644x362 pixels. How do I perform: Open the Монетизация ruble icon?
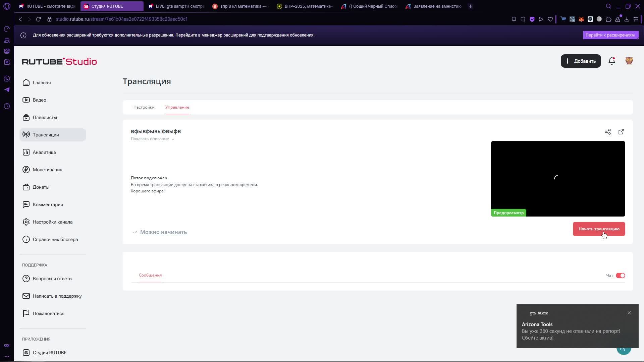(x=26, y=170)
